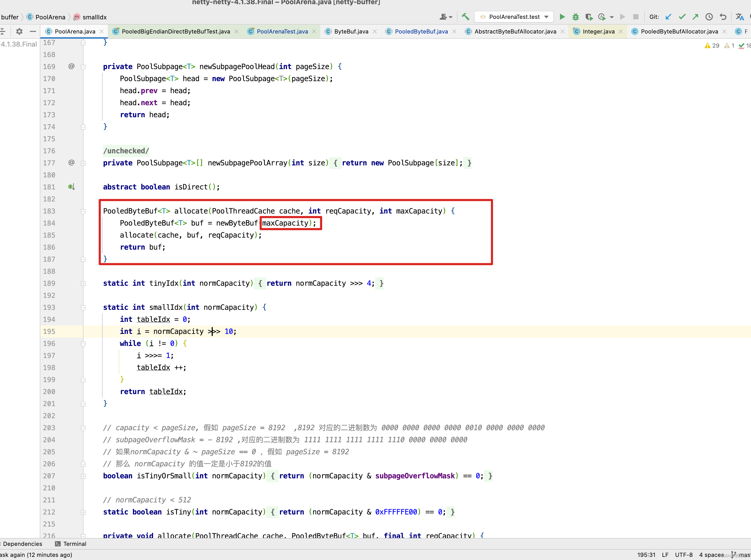
Task: Click line number 195 in gutter
Action: (49, 331)
